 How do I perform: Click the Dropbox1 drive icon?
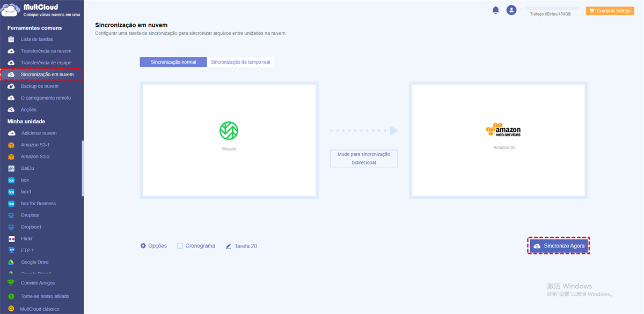coord(11,227)
